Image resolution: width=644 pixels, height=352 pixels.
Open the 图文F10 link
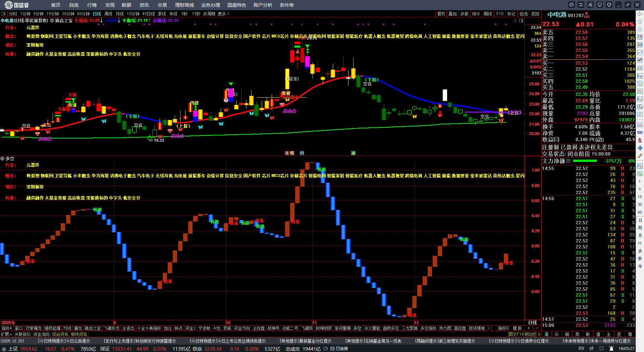(x=516, y=334)
